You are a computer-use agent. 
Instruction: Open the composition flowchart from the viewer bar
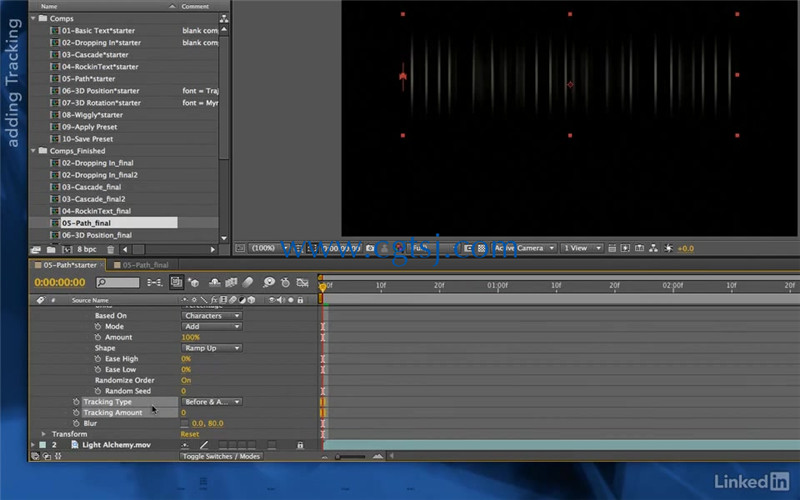tap(653, 248)
